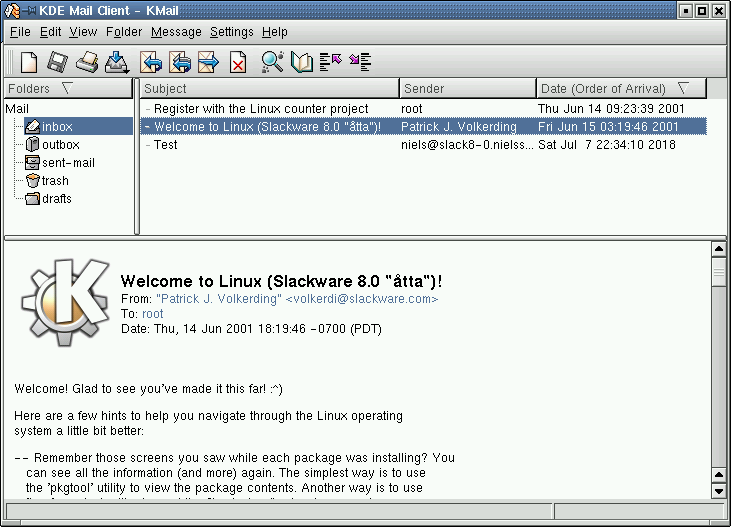Viewport: 731px width, 527px height.
Task: Open the Message menu
Action: click(x=176, y=32)
